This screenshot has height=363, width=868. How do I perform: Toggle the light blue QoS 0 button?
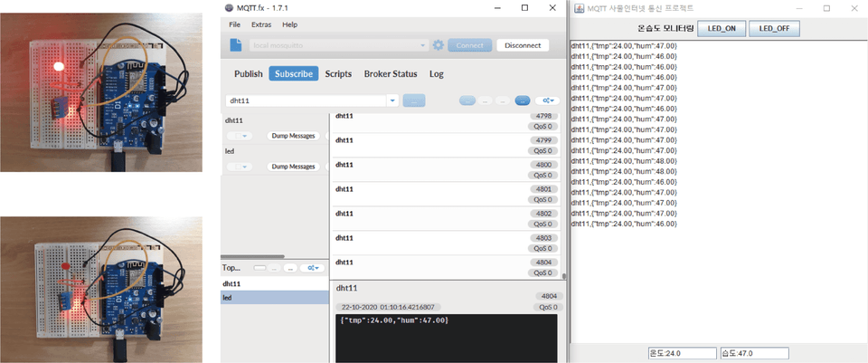pyautogui.click(x=467, y=100)
